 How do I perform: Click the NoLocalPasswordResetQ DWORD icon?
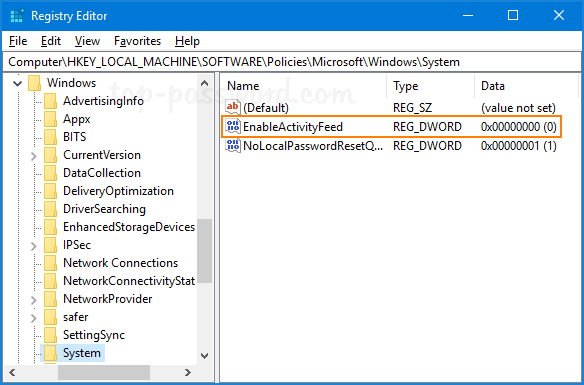point(233,145)
